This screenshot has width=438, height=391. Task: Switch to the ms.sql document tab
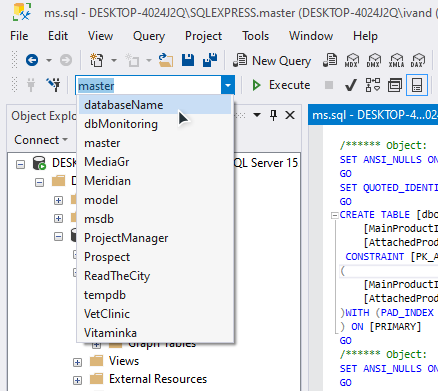coord(374,115)
